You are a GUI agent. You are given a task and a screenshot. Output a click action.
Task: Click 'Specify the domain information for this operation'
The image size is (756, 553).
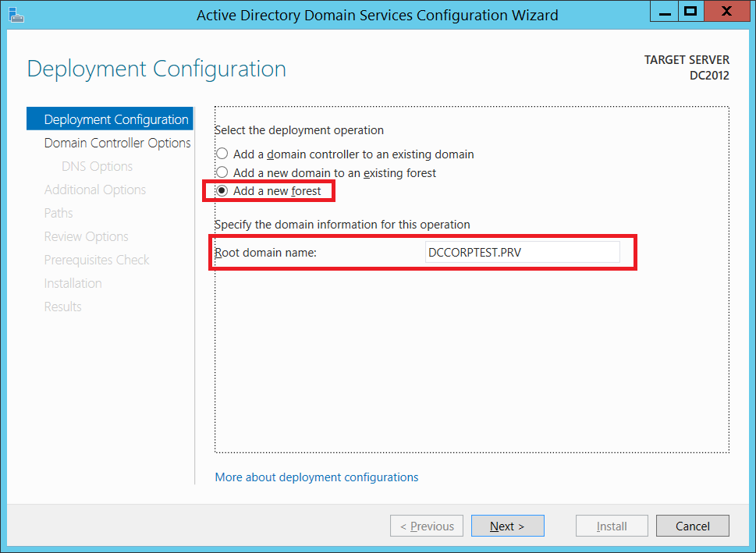pyautogui.click(x=342, y=225)
